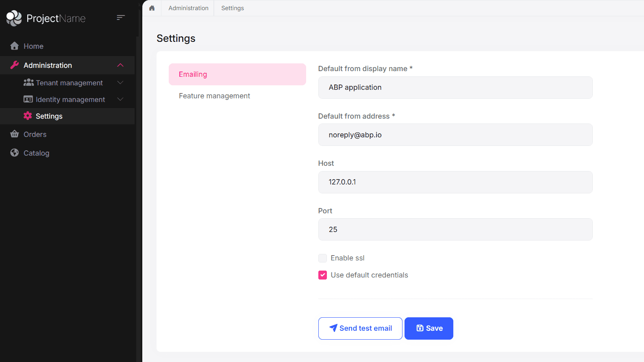Click the ProjectName brand text

click(x=56, y=18)
